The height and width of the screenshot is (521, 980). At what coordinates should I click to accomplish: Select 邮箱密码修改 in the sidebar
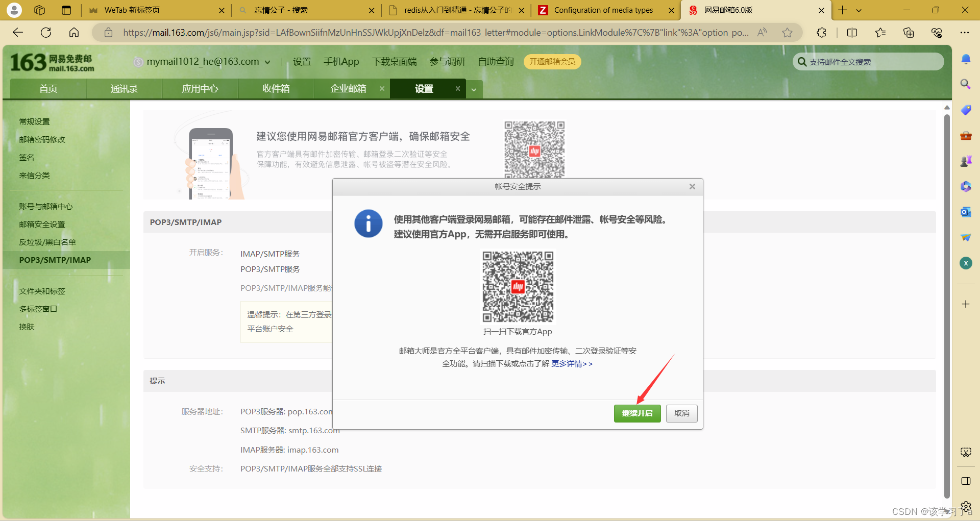point(42,139)
